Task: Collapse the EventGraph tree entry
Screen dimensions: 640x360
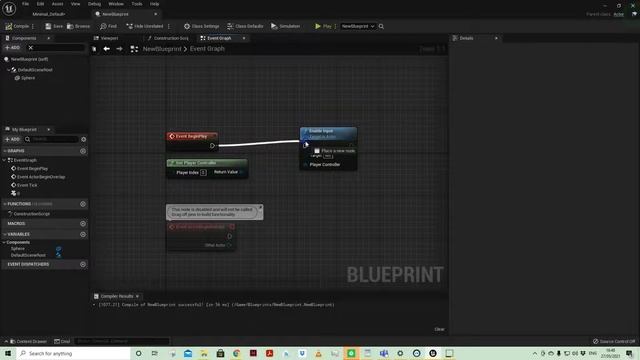Action: [x=4, y=160]
